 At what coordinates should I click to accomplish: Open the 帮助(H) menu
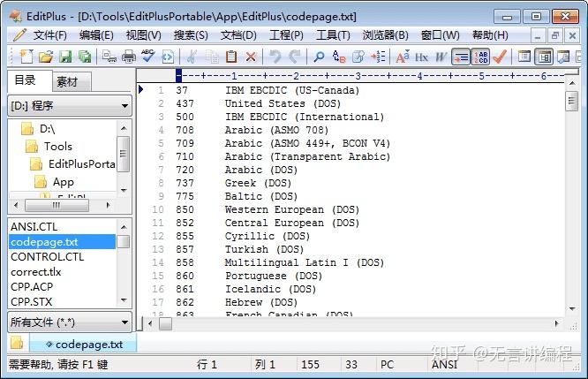(490, 35)
